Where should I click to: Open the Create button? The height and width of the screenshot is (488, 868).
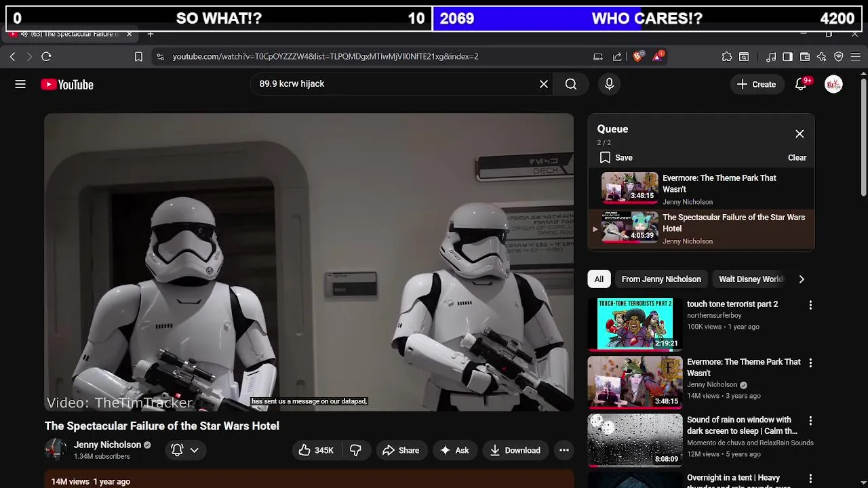(756, 85)
